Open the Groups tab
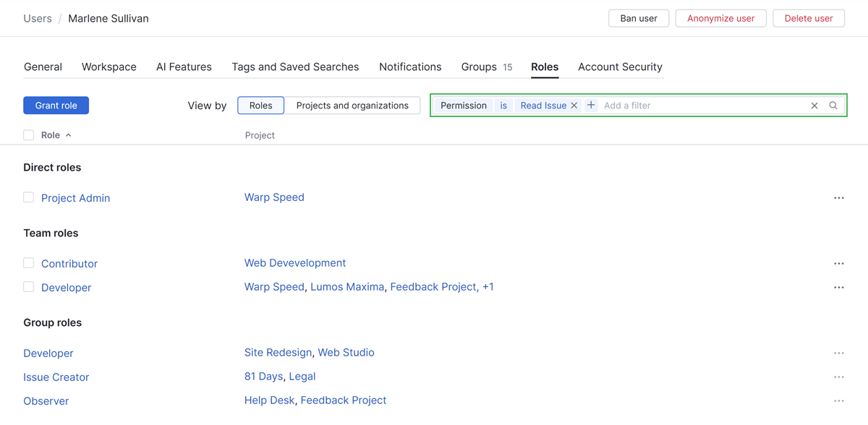This screenshot has height=425, width=868. [479, 66]
